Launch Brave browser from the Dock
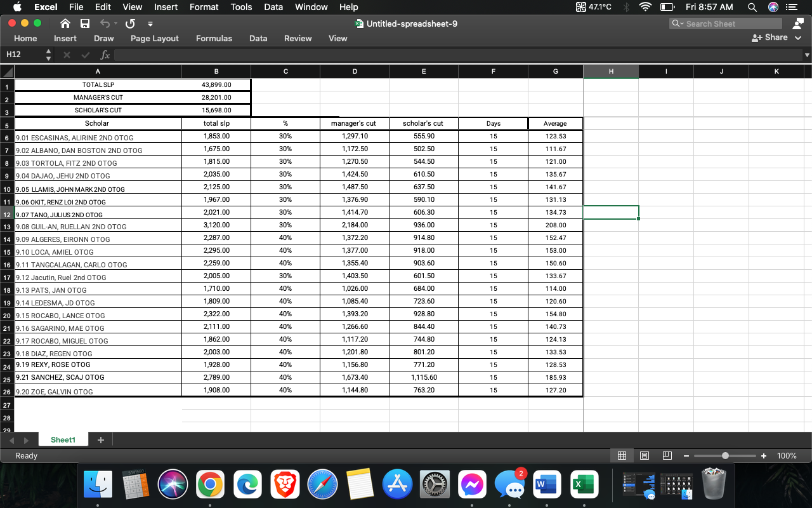Viewport: 812px width, 508px height. pyautogui.click(x=285, y=485)
